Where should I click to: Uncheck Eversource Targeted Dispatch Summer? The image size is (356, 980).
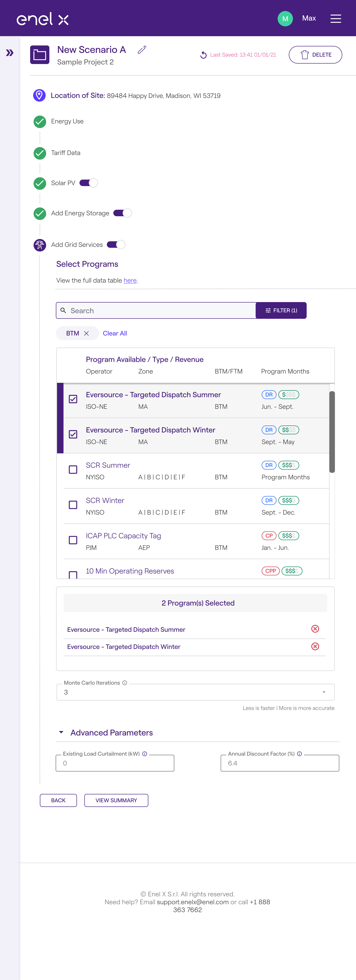(x=73, y=399)
